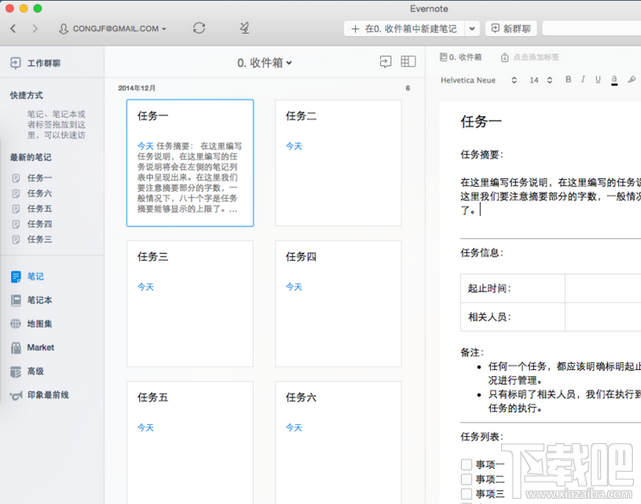The height and width of the screenshot is (504, 641).
Task: Click the activity satellite icon in toolbar
Action: coord(246,28)
